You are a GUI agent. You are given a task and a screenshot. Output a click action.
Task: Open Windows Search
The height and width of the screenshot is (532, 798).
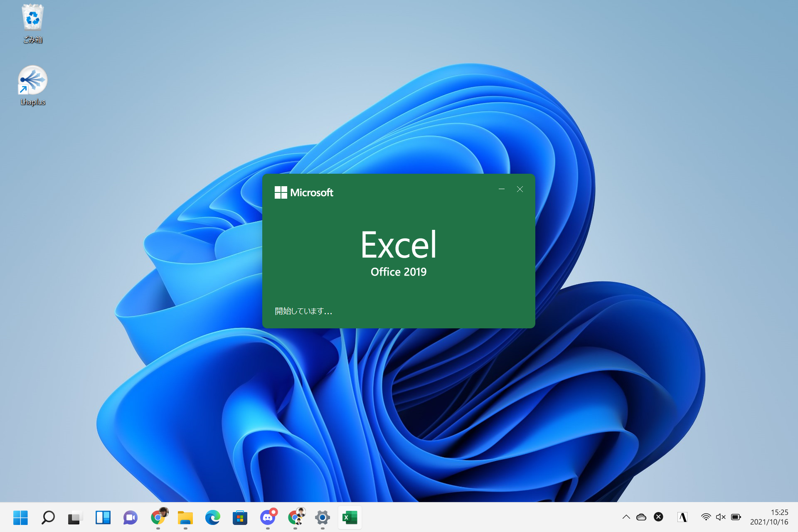[48, 517]
